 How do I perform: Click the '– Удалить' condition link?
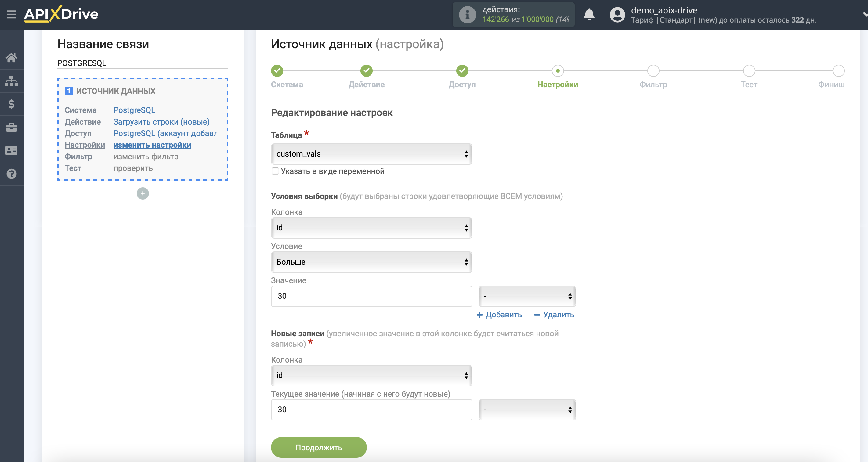[x=554, y=315]
